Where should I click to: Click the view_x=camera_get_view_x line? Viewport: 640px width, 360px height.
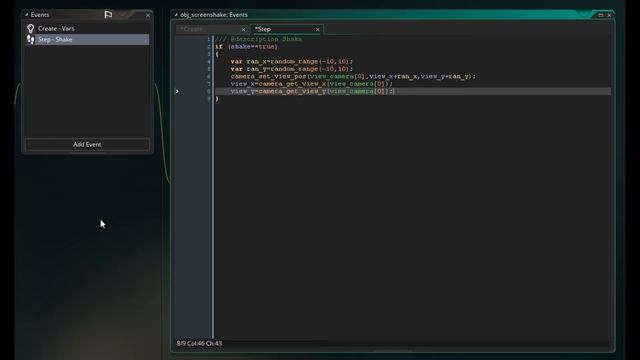311,84
